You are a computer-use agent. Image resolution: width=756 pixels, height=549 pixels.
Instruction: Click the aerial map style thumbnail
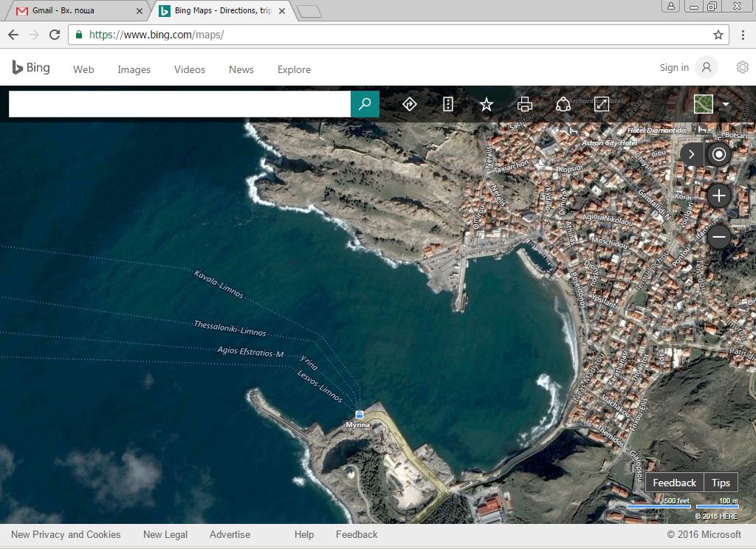coord(705,104)
